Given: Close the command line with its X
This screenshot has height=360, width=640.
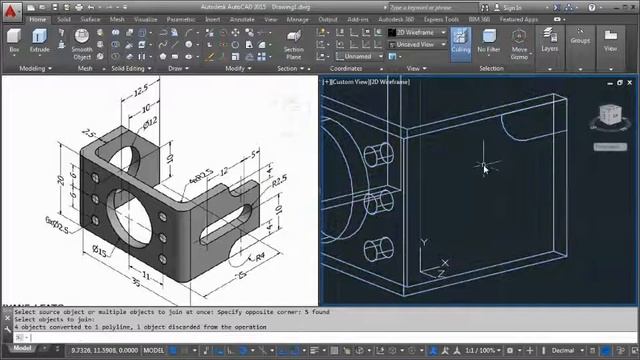Looking at the screenshot, I should 7,318.
